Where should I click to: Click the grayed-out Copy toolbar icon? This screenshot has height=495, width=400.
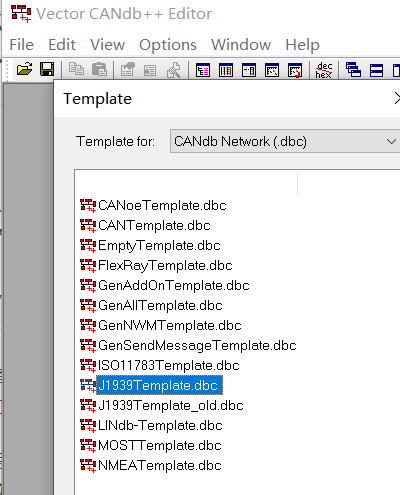pos(76,70)
